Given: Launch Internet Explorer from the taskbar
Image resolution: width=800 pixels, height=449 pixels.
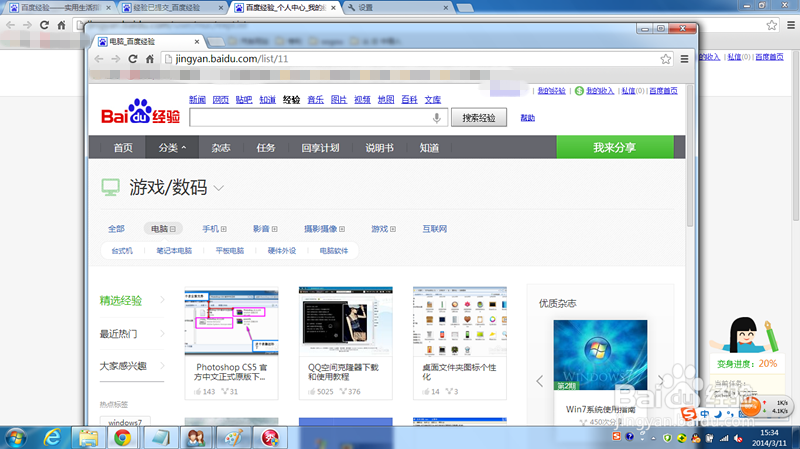Looking at the screenshot, I should [x=52, y=438].
